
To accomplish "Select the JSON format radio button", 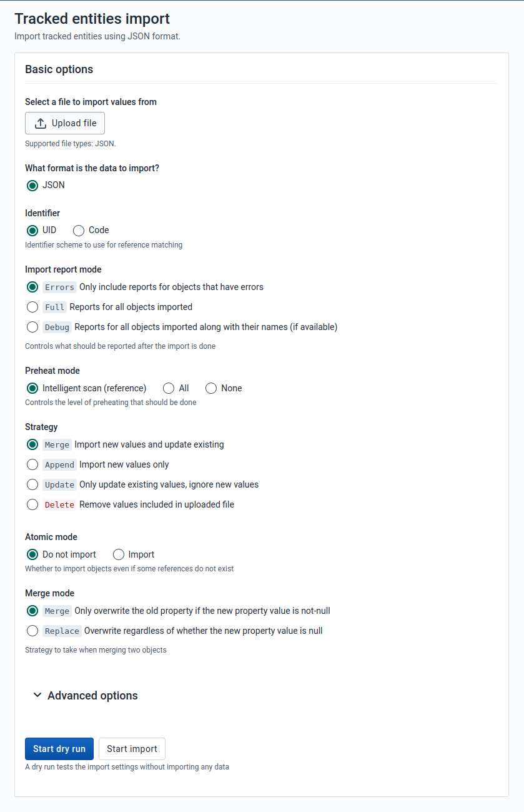I will pyautogui.click(x=32, y=186).
